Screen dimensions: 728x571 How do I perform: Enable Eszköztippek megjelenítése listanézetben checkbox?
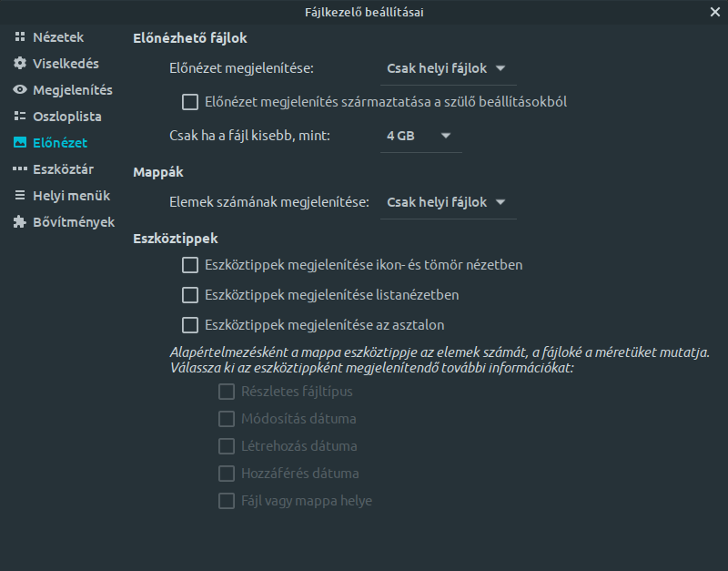click(x=190, y=295)
